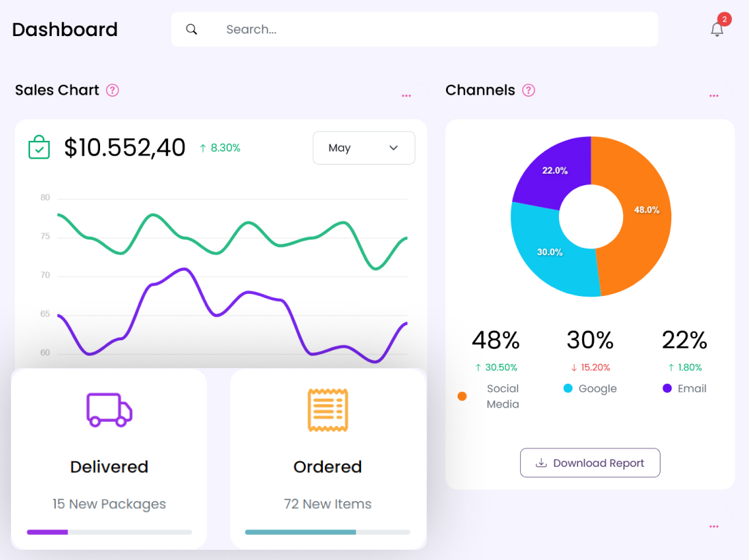This screenshot has height=560, width=749.
Task: Click the Channels help question icon
Action: pyautogui.click(x=528, y=90)
